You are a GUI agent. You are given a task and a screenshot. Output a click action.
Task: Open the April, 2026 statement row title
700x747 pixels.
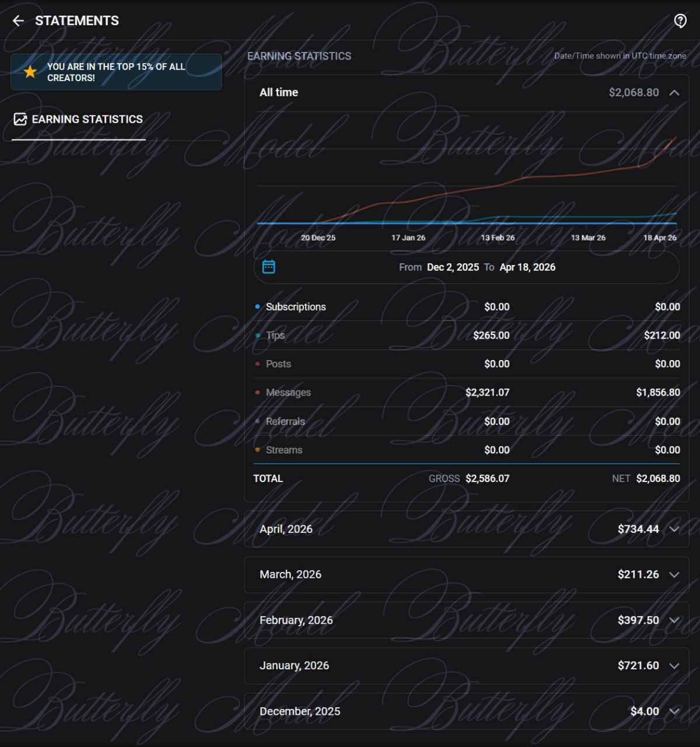tap(286, 529)
